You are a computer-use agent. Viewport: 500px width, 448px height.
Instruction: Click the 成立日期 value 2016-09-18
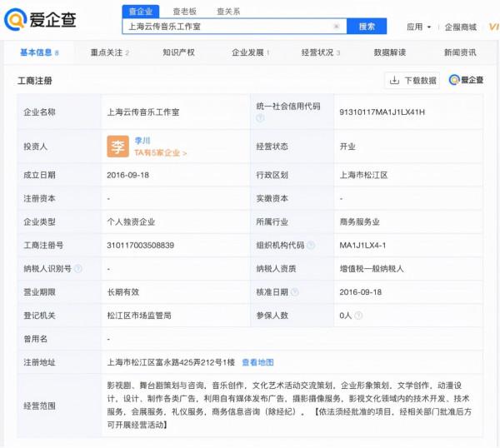click(127, 175)
